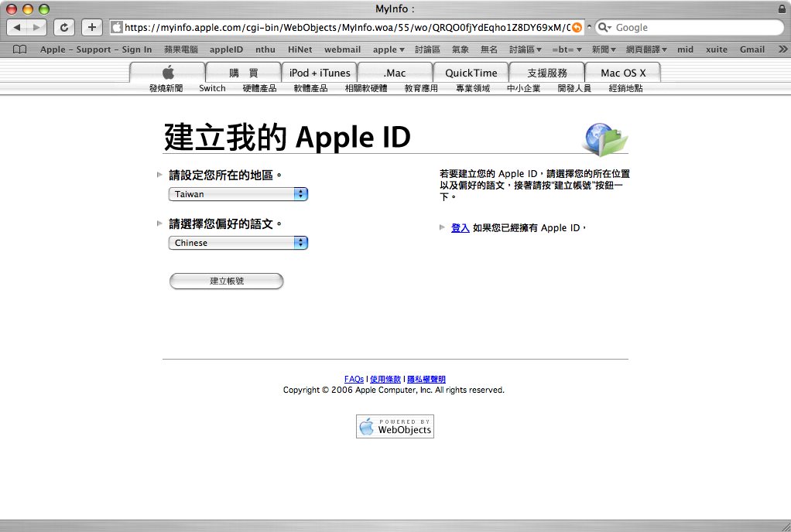791x532 pixels.
Task: Open the 氣象 weather bookmark
Action: pyautogui.click(x=460, y=49)
